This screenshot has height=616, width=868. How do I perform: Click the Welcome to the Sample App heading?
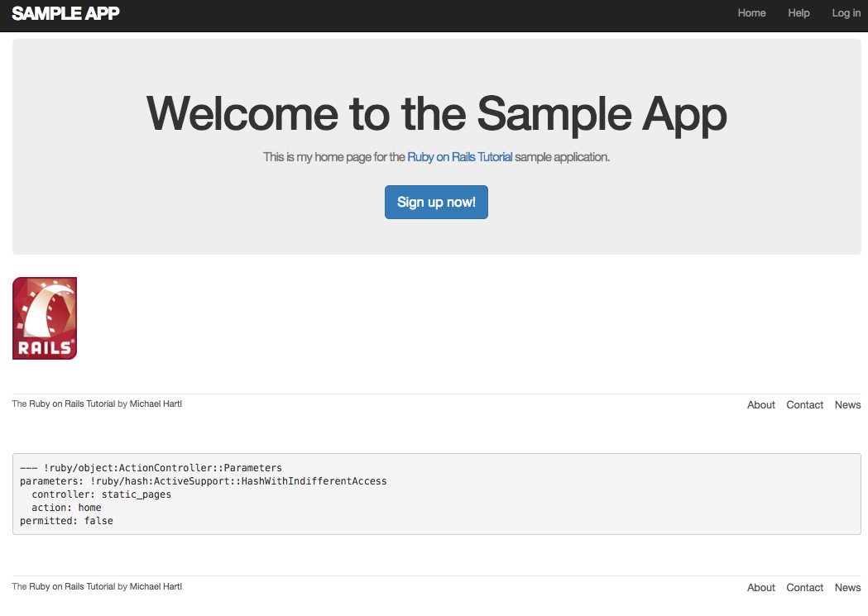(x=436, y=113)
